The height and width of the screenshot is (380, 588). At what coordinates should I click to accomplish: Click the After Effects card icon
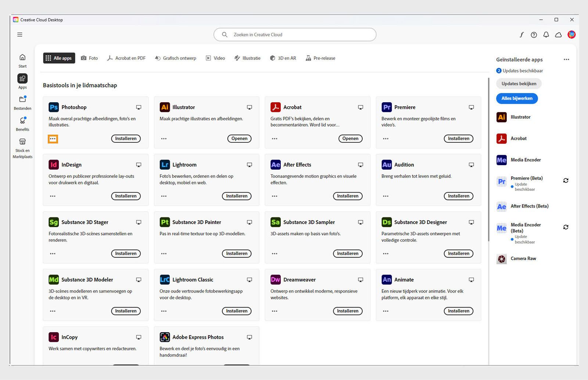[276, 165]
